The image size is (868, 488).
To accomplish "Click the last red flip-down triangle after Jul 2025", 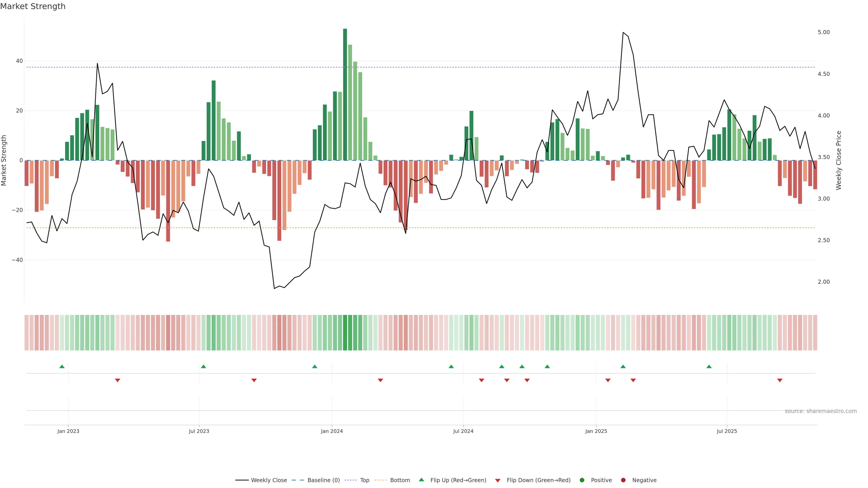I will pos(780,380).
